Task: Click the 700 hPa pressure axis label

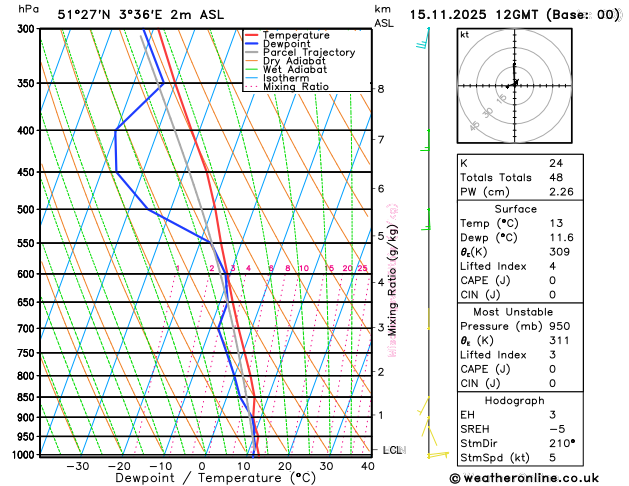Action: (x=28, y=328)
